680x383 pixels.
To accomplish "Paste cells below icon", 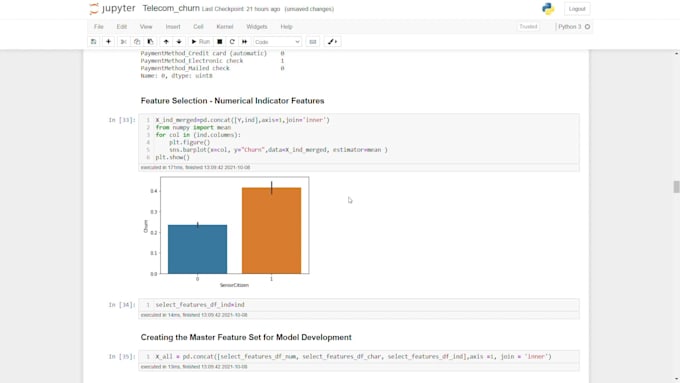I will [150, 42].
